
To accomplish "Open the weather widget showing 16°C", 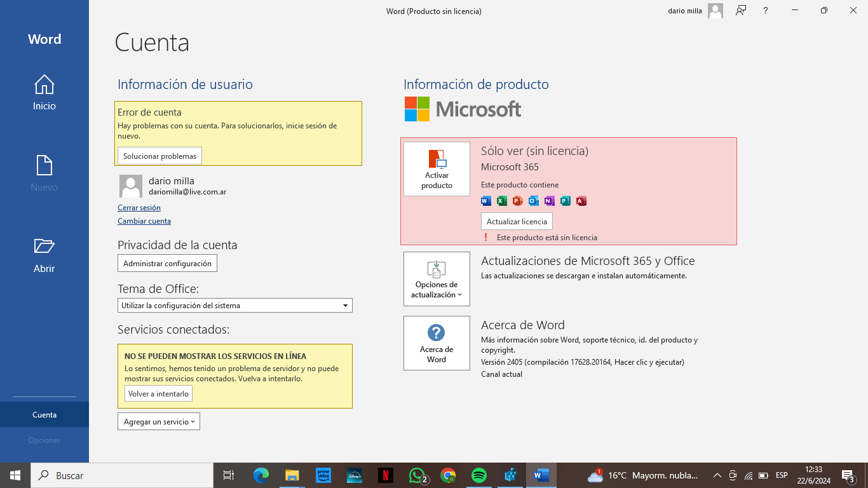I will click(x=643, y=475).
